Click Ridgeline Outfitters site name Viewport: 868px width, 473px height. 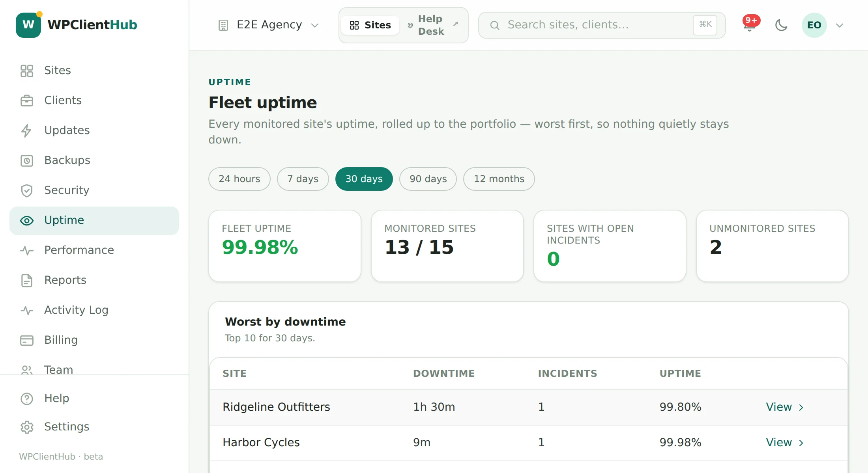(x=276, y=407)
